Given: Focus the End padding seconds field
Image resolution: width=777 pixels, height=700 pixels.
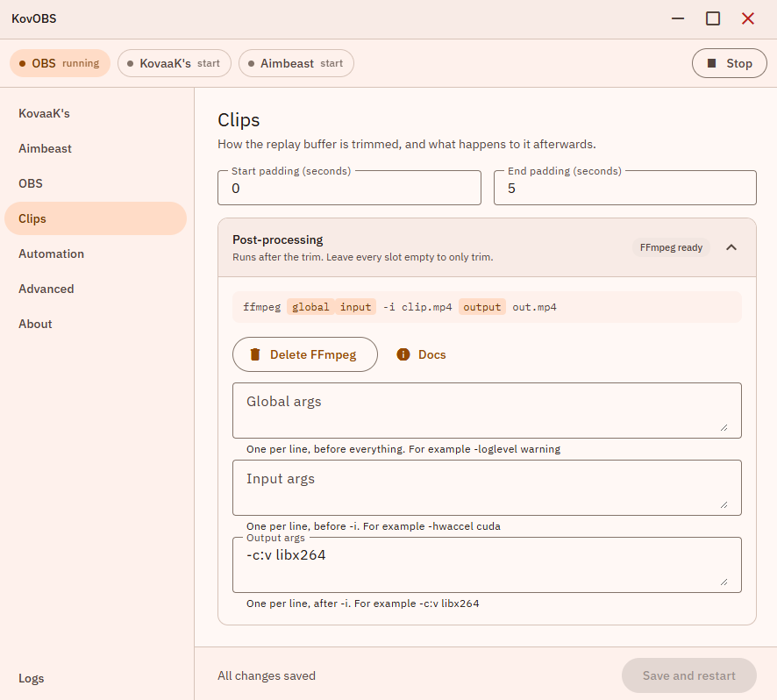Looking at the screenshot, I should pos(625,189).
